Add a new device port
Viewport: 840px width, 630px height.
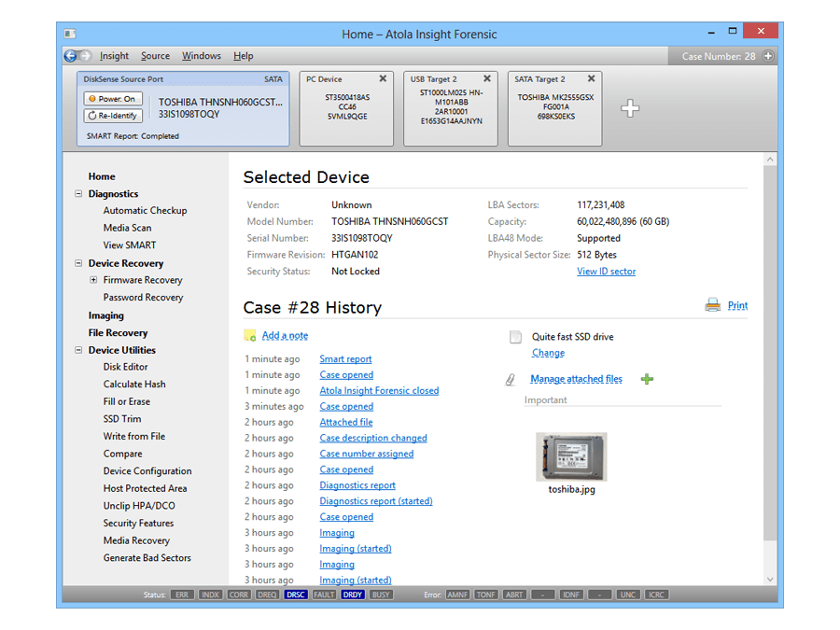point(630,108)
